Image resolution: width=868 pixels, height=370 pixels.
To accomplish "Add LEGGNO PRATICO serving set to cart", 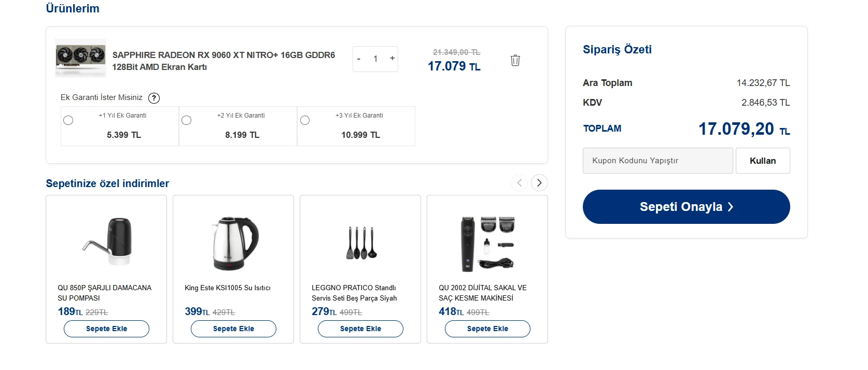I will coord(360,329).
